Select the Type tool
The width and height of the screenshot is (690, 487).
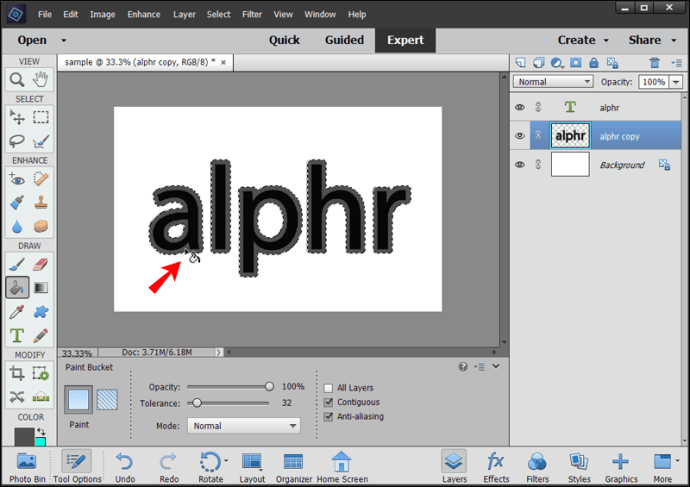17,336
